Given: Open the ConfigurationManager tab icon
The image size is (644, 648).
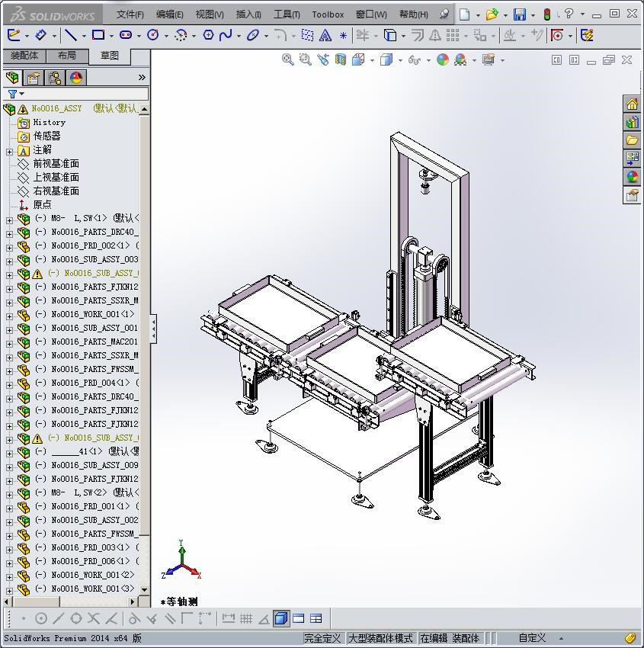Looking at the screenshot, I should pos(55,78).
